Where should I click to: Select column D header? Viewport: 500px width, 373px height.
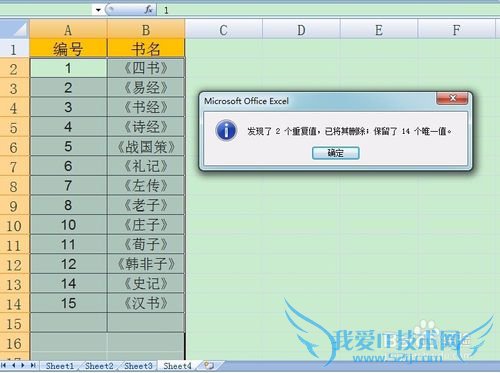301,30
